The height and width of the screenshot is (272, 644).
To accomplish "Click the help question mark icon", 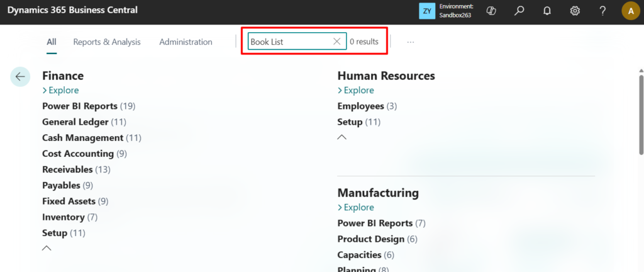I will (x=602, y=11).
